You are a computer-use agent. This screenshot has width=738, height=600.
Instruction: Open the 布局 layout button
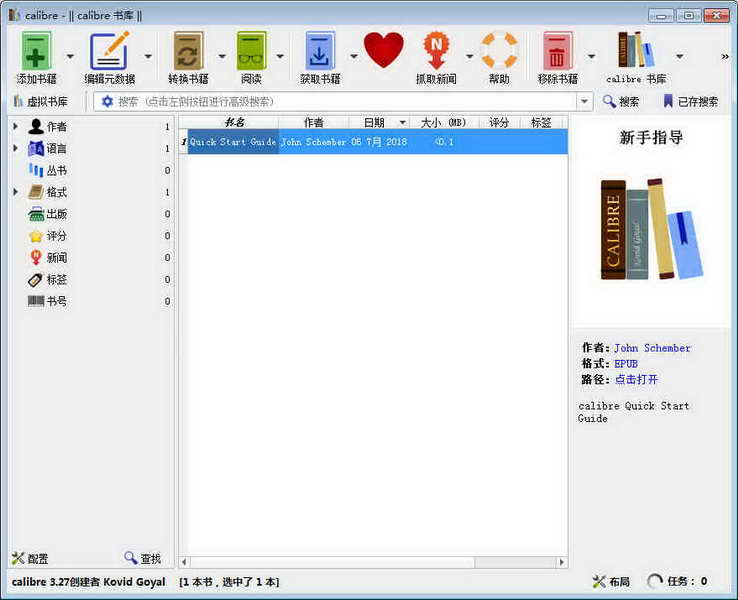click(611, 582)
